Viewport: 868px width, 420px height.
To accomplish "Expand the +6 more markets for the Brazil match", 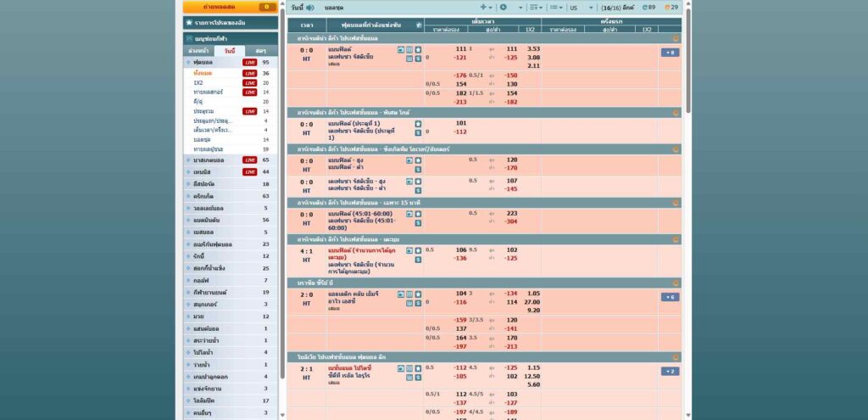I will click(670, 297).
